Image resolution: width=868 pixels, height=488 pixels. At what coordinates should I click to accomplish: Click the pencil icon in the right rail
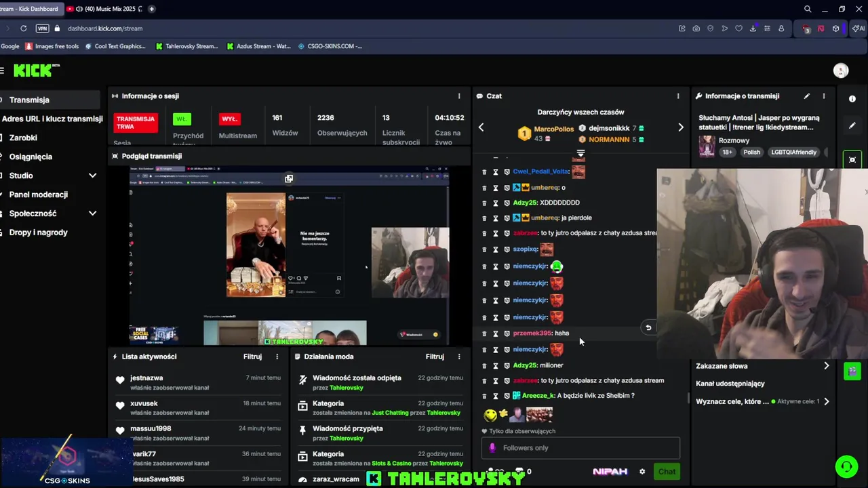[x=852, y=125]
